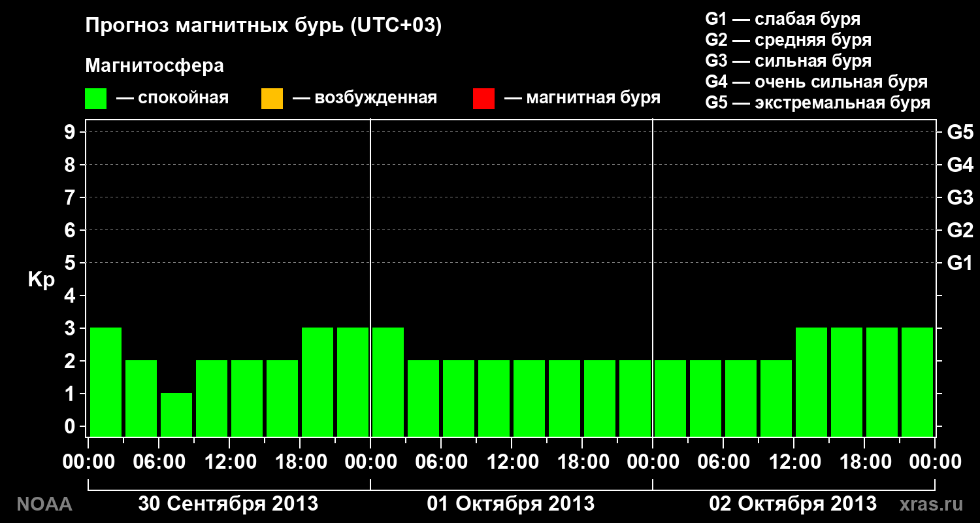Click the 18:00–21:00 bar on 30 Сентября
Viewport: 980px width, 523px height.
(318, 382)
